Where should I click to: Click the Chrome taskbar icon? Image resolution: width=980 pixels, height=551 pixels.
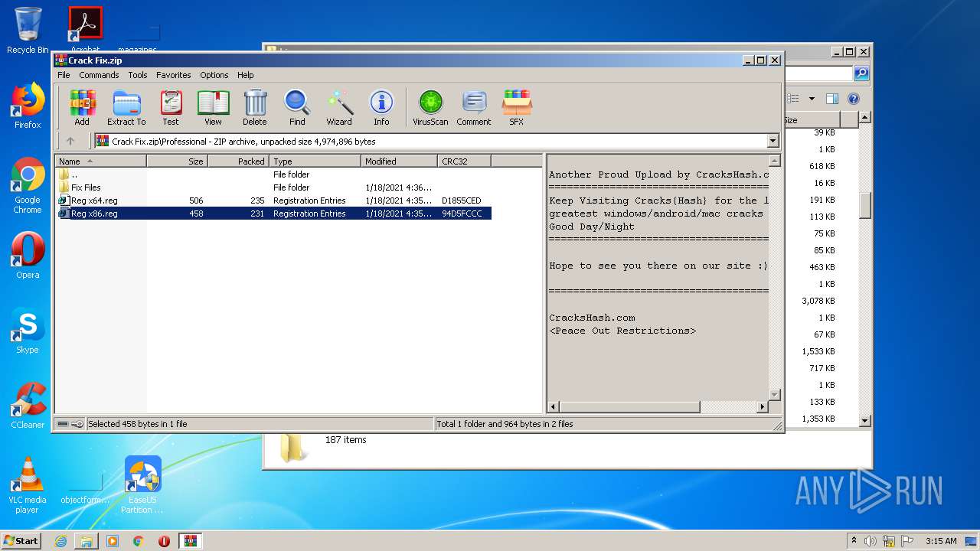138,541
